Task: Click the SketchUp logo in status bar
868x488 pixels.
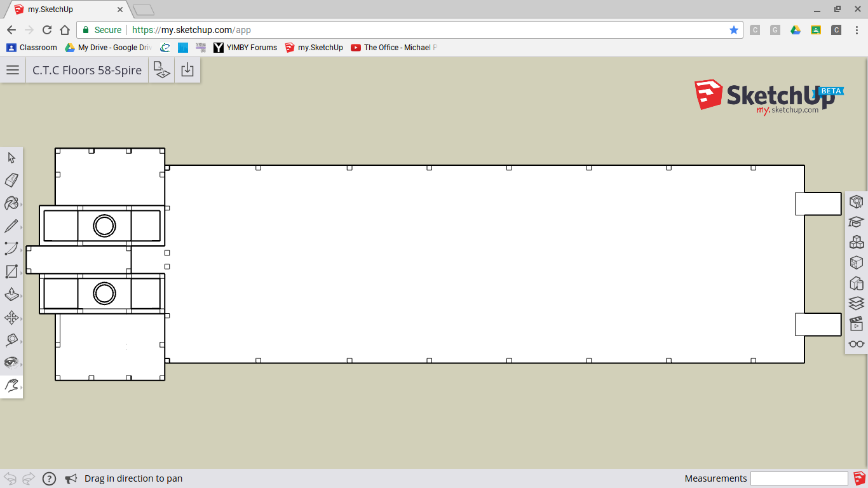Action: point(860,478)
